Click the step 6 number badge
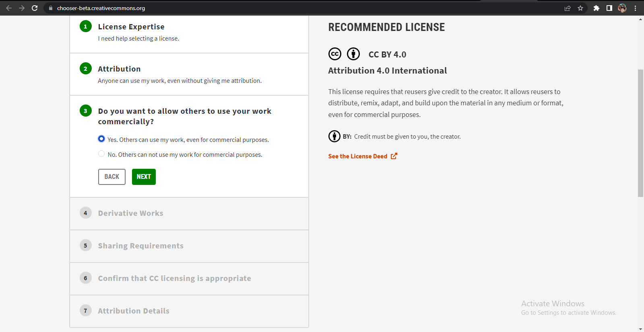This screenshot has height=332, width=644. (85, 278)
